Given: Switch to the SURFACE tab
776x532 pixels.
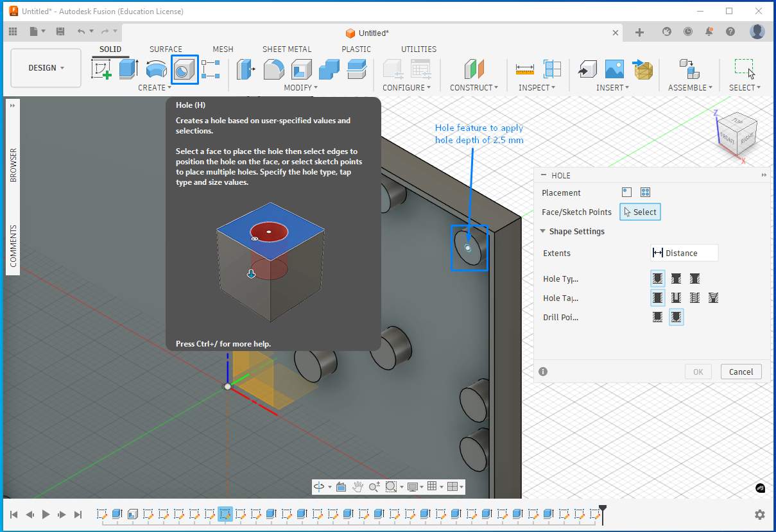Looking at the screenshot, I should (x=166, y=49).
